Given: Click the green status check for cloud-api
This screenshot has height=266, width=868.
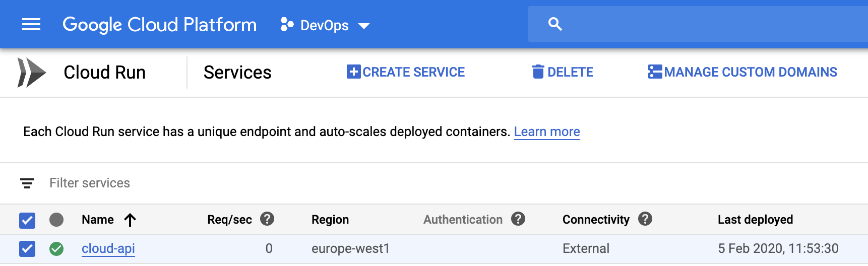Looking at the screenshot, I should tap(56, 249).
